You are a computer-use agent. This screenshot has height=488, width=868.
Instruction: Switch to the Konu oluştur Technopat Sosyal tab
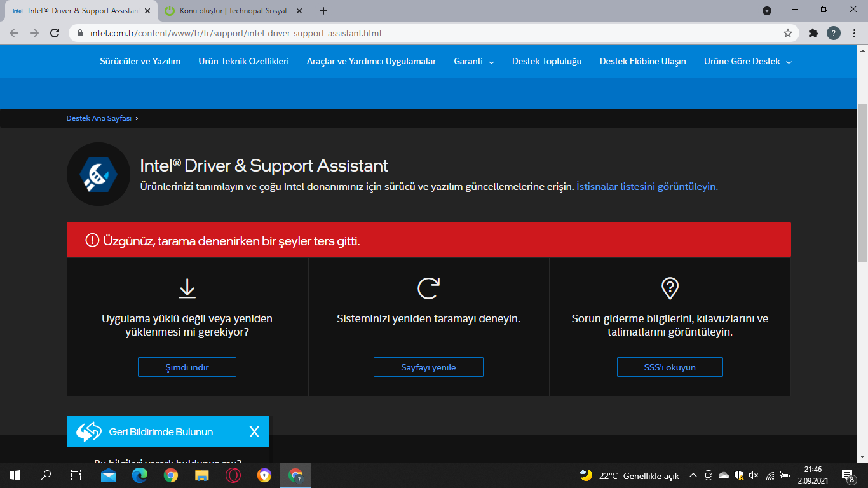click(234, 11)
